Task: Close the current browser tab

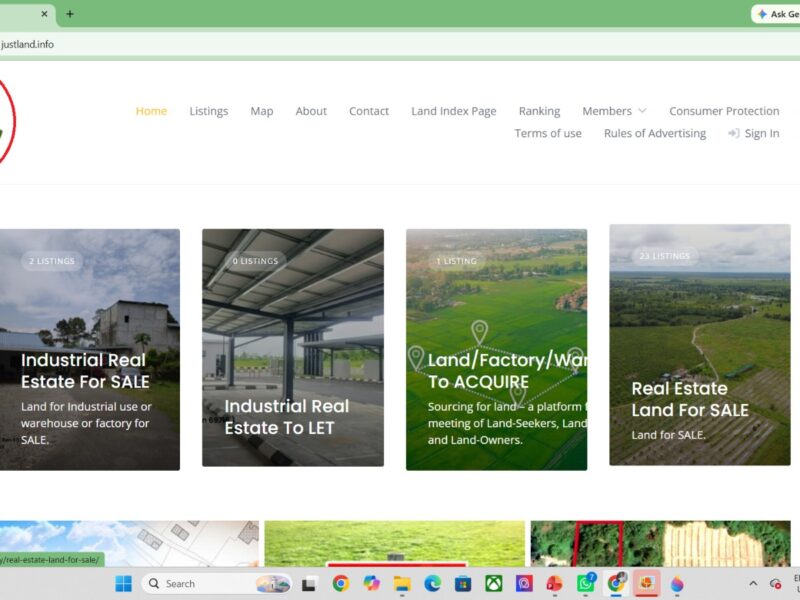Action: point(44,14)
